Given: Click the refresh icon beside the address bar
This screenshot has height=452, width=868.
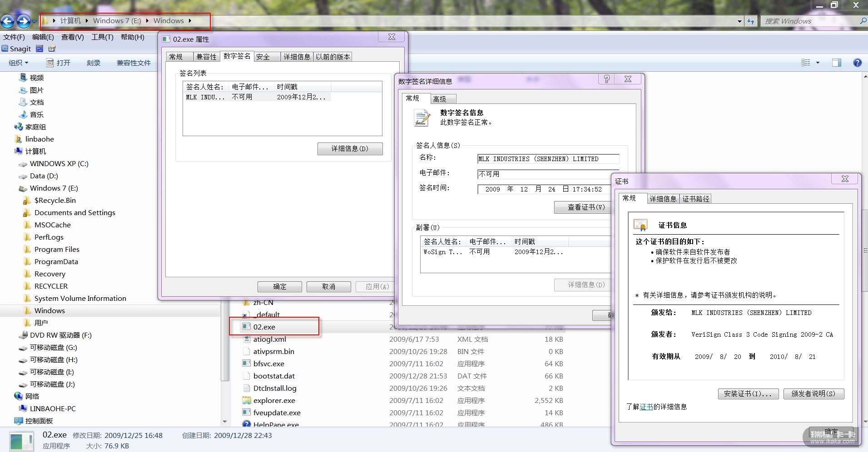Looking at the screenshot, I should (x=751, y=21).
